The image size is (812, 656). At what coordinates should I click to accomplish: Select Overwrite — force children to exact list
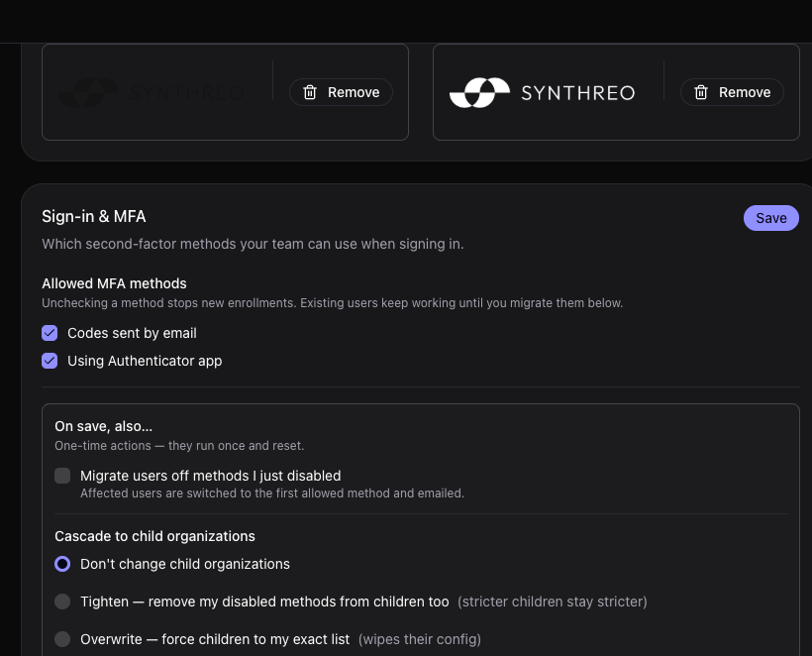tap(62, 639)
